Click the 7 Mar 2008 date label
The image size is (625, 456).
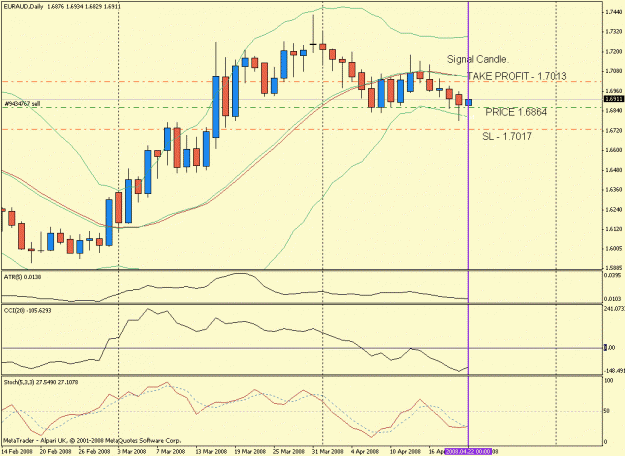coord(171,452)
